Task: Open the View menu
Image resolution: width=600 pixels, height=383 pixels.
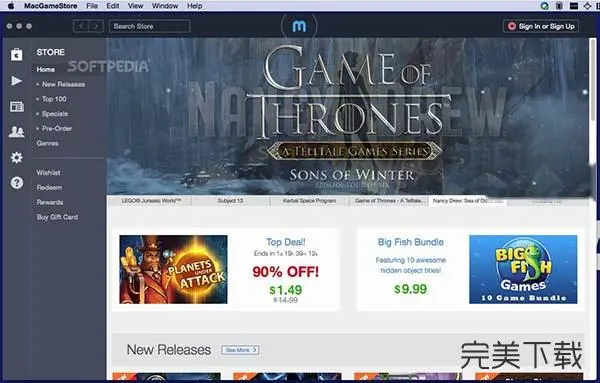Action: tap(135, 6)
